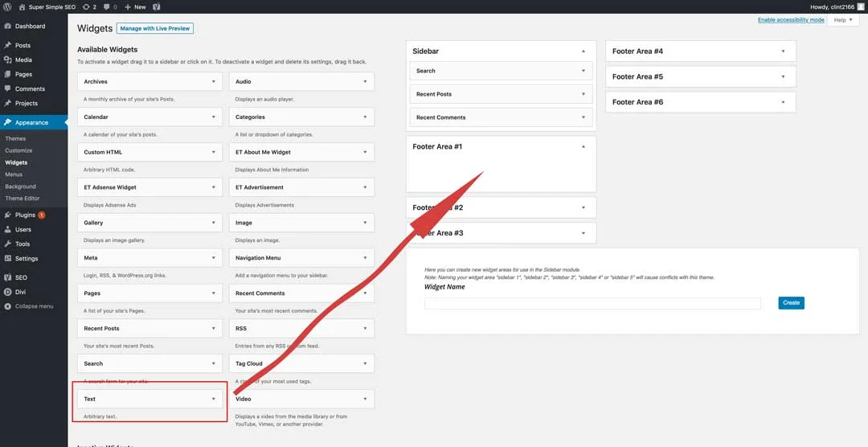Click Manage with Live Preview button
Image resolution: width=868 pixels, height=447 pixels.
[x=155, y=28]
